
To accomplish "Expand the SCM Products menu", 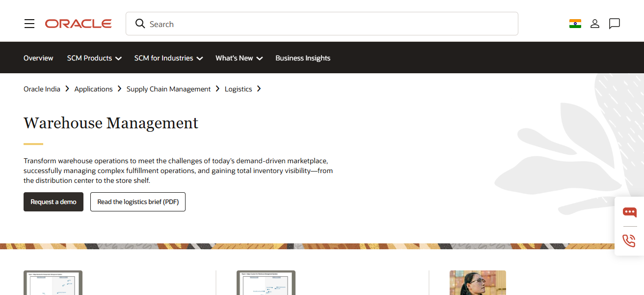I will pos(94,58).
